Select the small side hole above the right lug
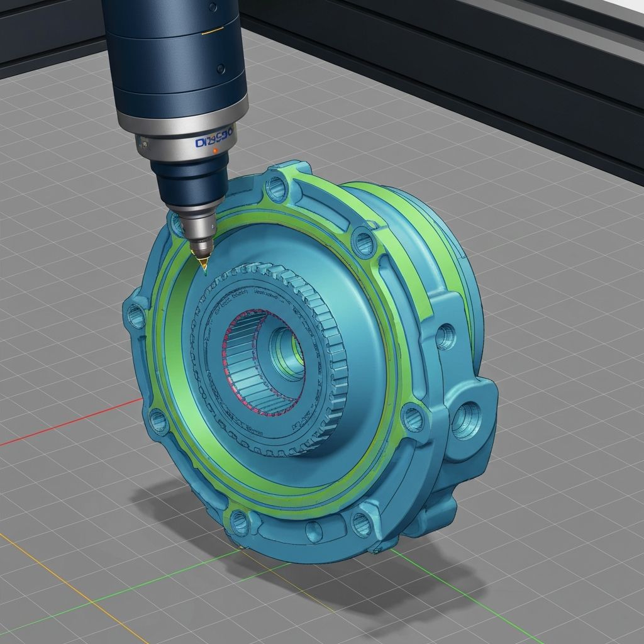This screenshot has width=644, height=644. (x=445, y=337)
